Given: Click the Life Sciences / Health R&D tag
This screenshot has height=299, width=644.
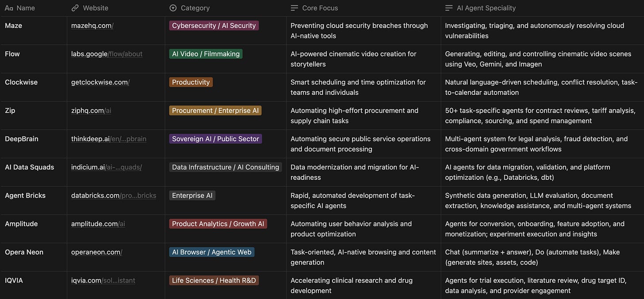Looking at the screenshot, I should [214, 281].
